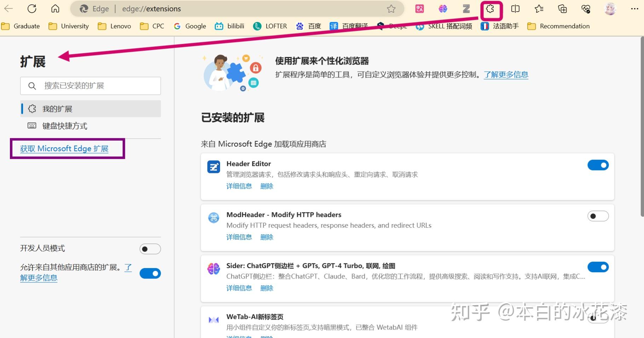Toggle 允许来自其他应用商店的扩展 switch

click(x=150, y=273)
